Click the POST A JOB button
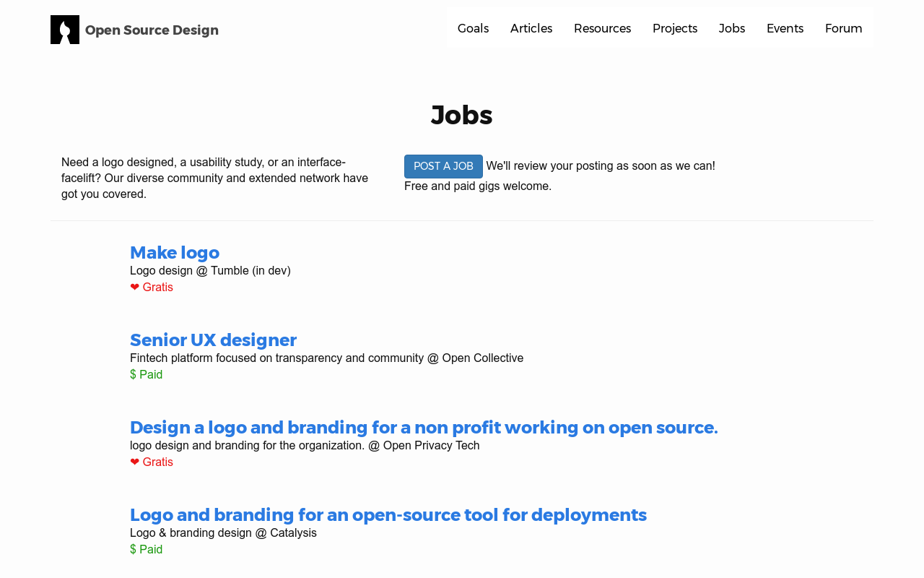This screenshot has width=924, height=578. click(443, 166)
